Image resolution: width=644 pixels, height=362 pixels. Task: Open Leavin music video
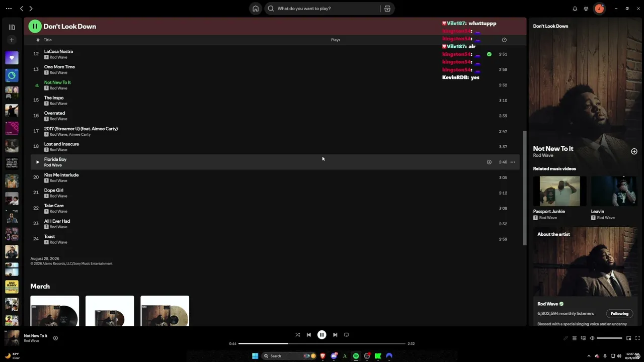[614, 191]
